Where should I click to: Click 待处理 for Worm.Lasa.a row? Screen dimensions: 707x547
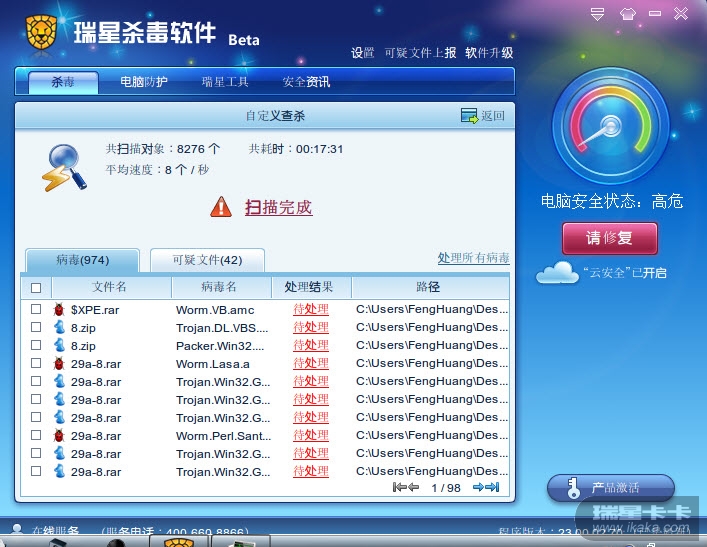[311, 363]
